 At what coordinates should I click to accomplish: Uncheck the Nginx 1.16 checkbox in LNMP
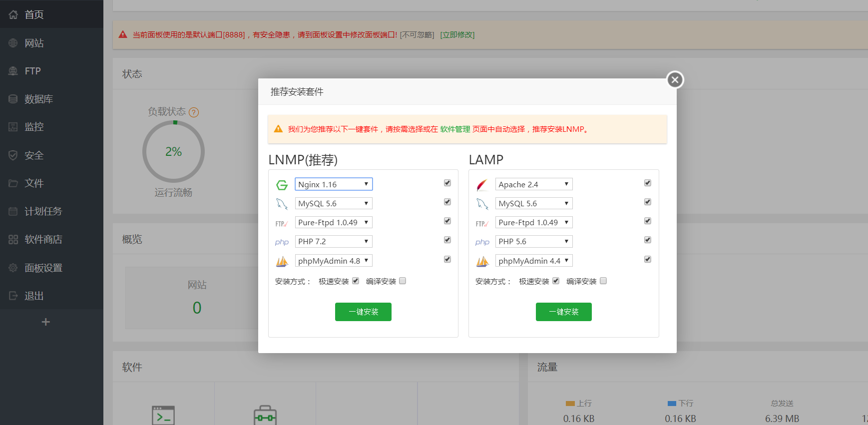(447, 183)
